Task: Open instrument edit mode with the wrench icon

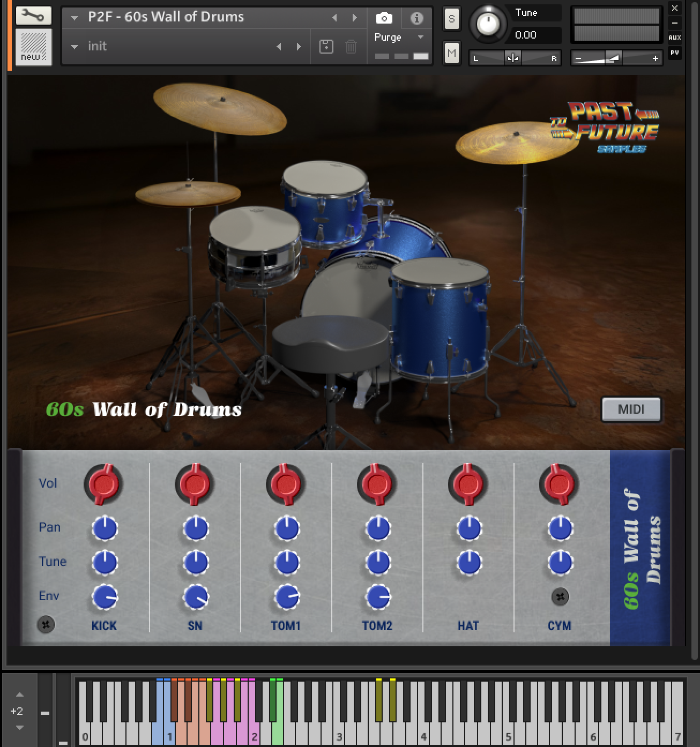Action: coord(33,15)
